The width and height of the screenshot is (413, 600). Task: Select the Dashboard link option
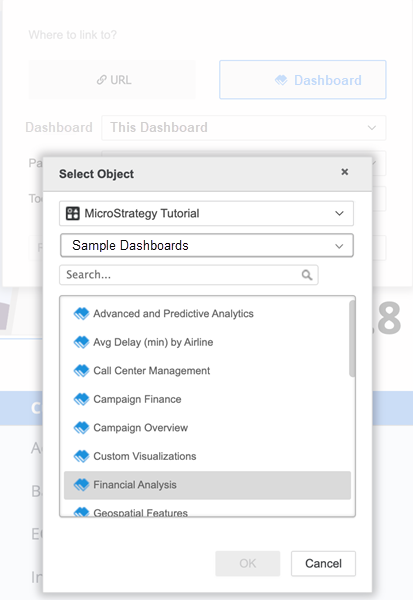[303, 80]
